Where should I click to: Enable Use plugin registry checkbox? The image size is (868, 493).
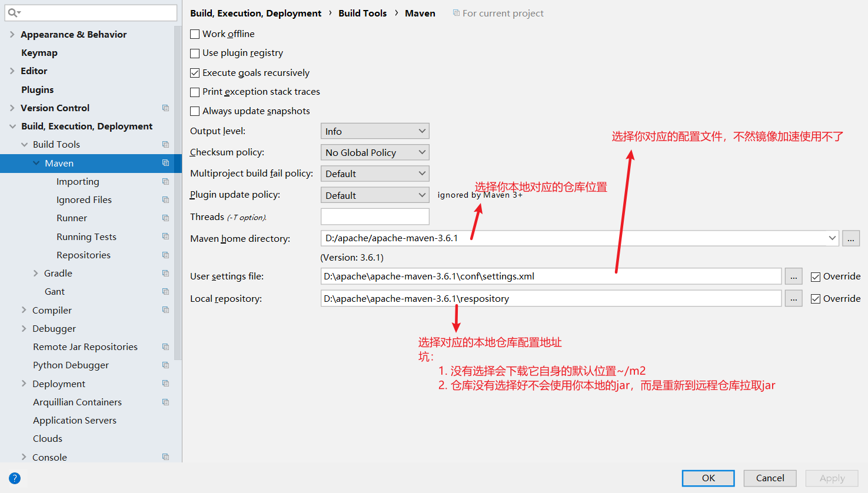(x=195, y=54)
